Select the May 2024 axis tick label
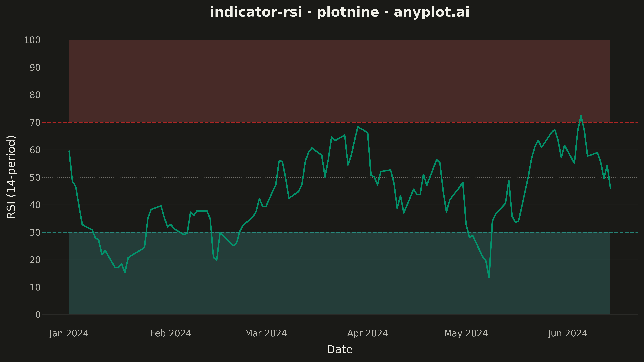Image resolution: width=644 pixels, height=362 pixels. 466,333
